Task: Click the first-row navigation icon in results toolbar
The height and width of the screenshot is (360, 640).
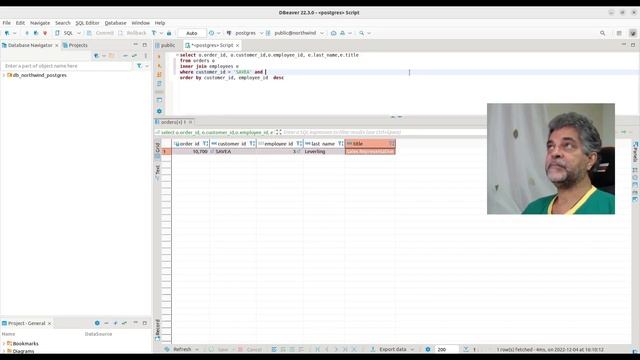Action: click(x=318, y=349)
